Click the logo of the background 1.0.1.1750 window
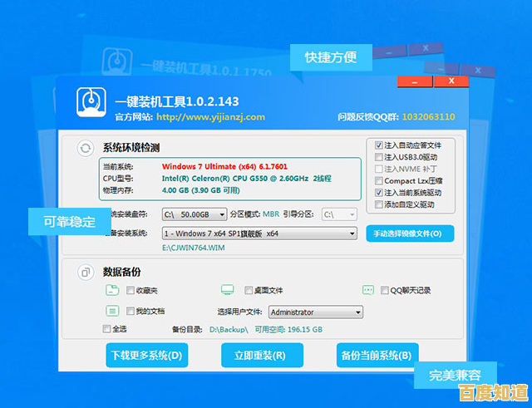 point(117,61)
